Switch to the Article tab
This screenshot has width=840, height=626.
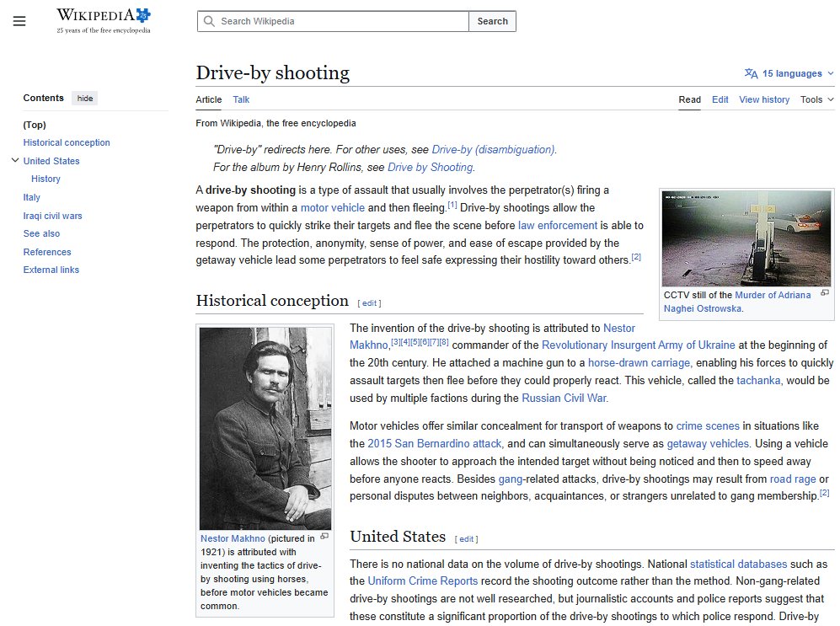click(x=208, y=99)
